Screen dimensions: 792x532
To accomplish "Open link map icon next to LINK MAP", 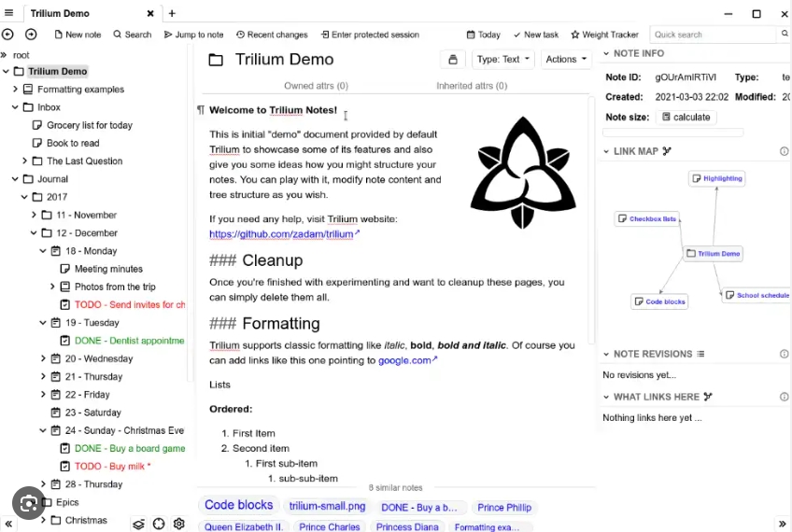I will [667, 151].
